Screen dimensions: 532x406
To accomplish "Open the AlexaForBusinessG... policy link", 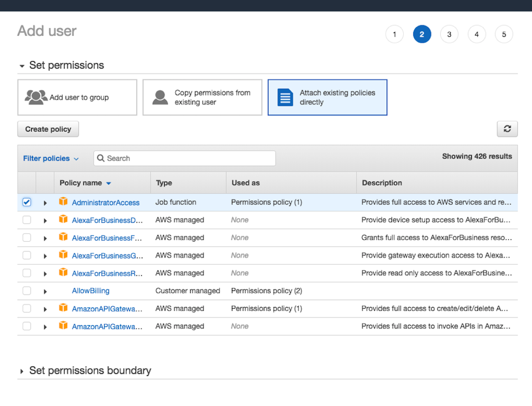I will pyautogui.click(x=108, y=256).
